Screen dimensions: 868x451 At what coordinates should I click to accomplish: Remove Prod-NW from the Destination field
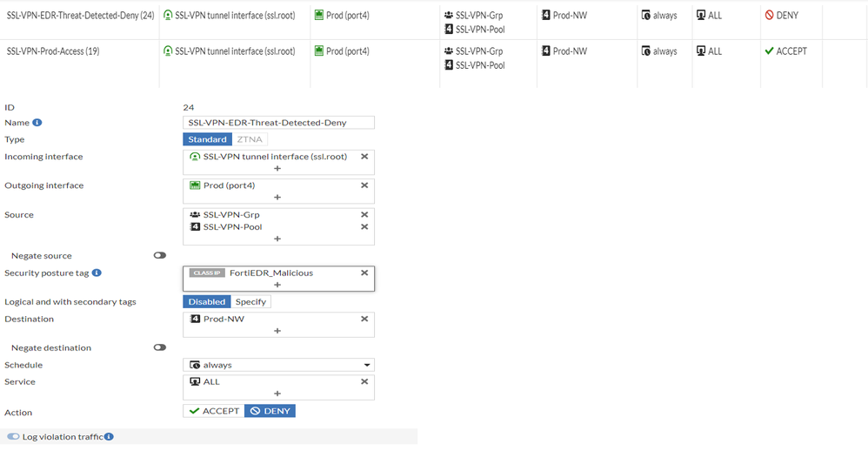pyautogui.click(x=364, y=319)
